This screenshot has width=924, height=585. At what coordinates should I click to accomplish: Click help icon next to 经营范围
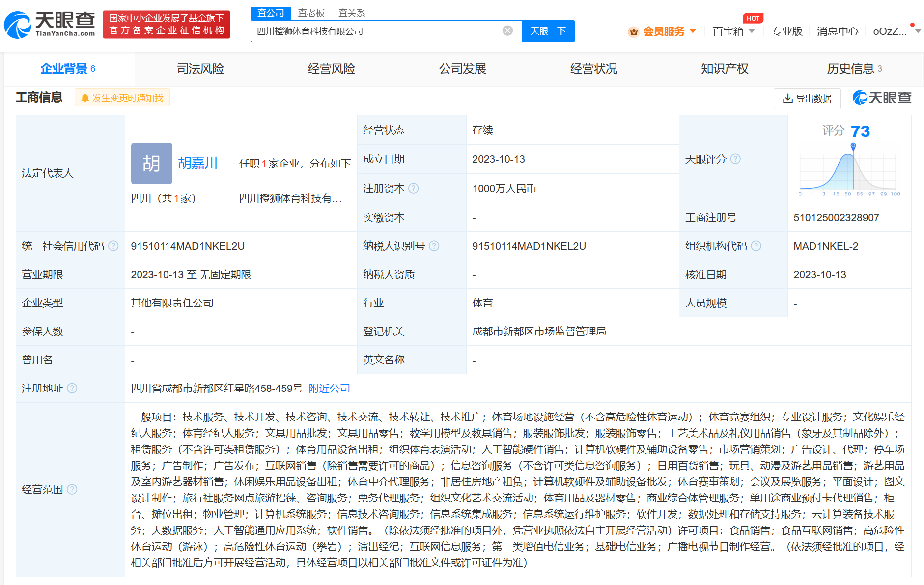click(72, 489)
